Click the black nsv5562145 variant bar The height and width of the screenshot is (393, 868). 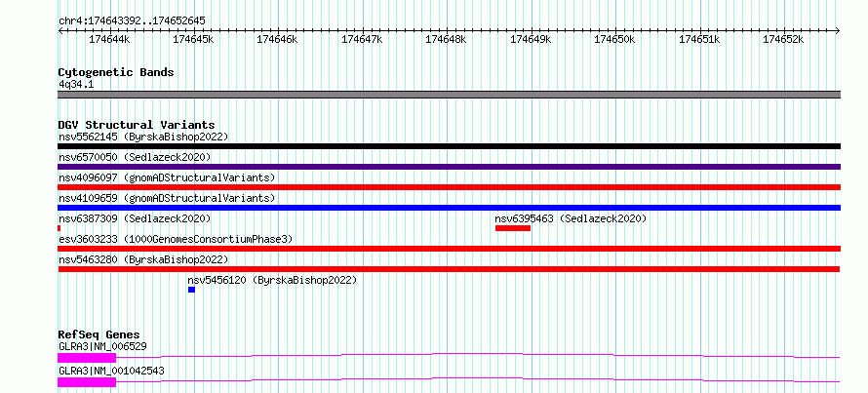tap(449, 146)
